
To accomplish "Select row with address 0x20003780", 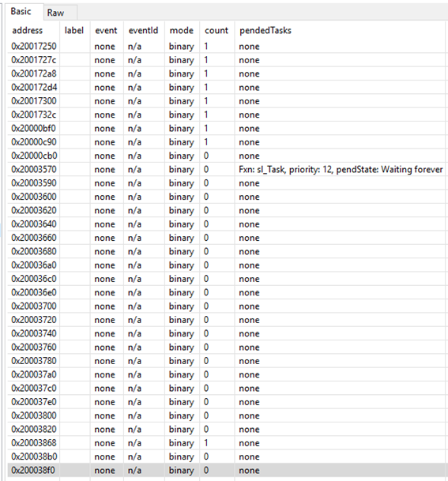I will pyautogui.click(x=227, y=361).
